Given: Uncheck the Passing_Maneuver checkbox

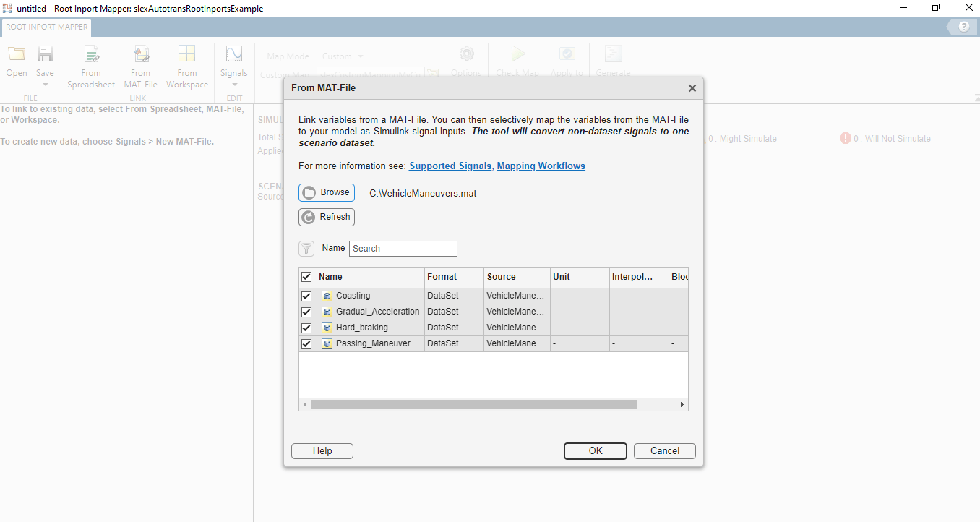Looking at the screenshot, I should click(306, 343).
